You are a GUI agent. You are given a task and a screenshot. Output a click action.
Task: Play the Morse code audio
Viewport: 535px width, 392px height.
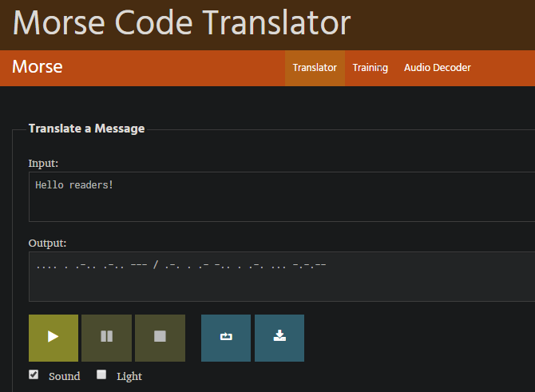point(53,338)
